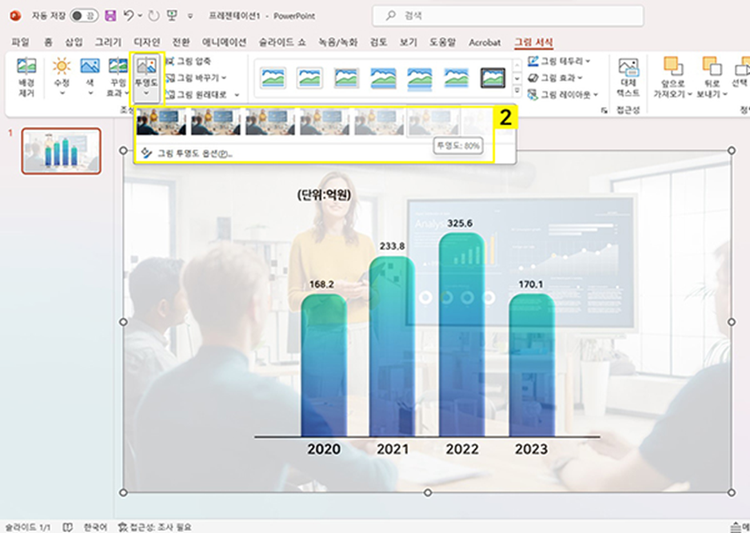Screen dimensions: 750x533
Task: Switch to the 삽입 tab
Action: pos(74,42)
